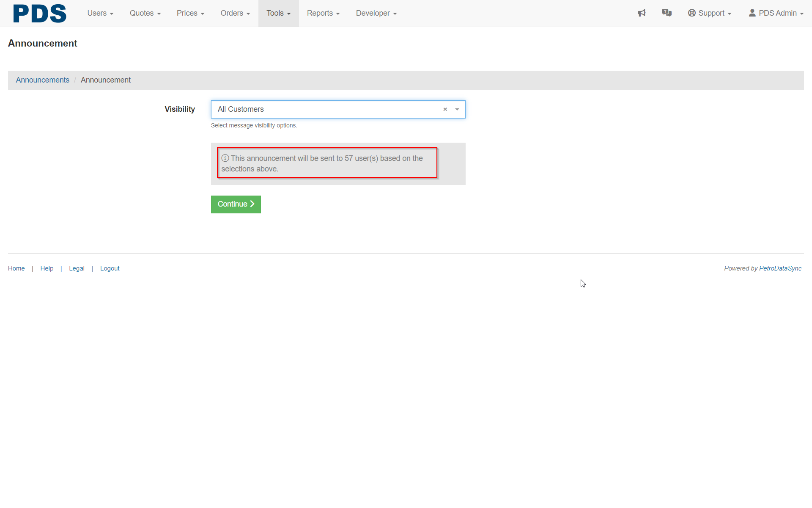Click the 'Select message visibility options.' hint
The width and height of the screenshot is (812, 508).
(254, 125)
